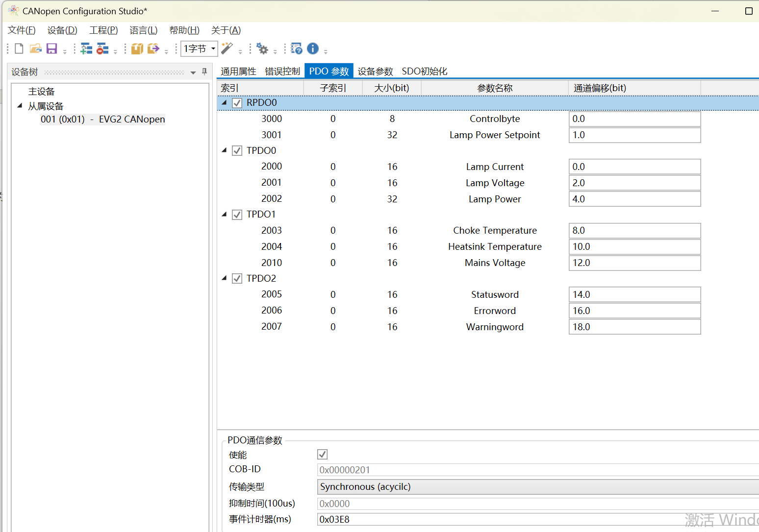Screen dimensions: 759x532
Task: Open overflow arrow after the gear icon
Action: pyautogui.click(x=275, y=51)
